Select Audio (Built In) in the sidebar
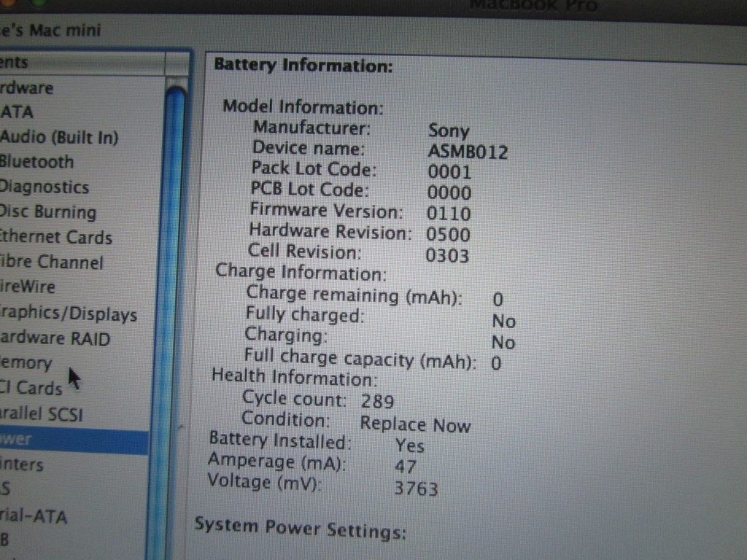 (x=59, y=137)
